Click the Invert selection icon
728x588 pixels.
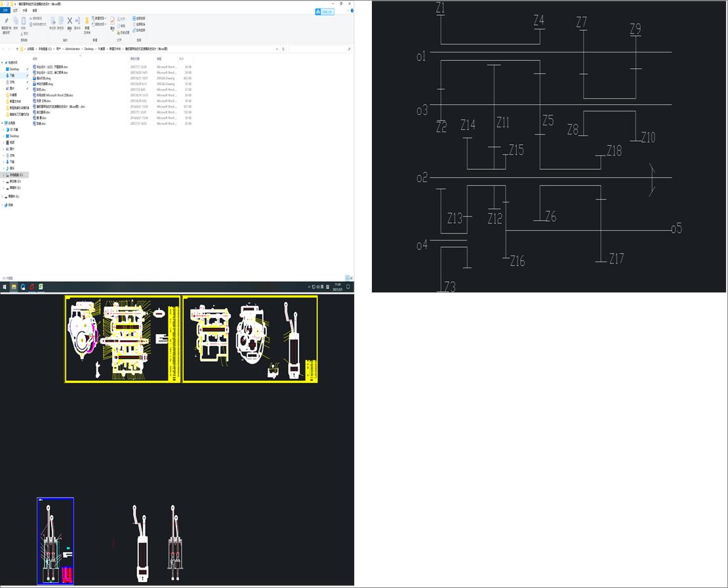click(134, 30)
